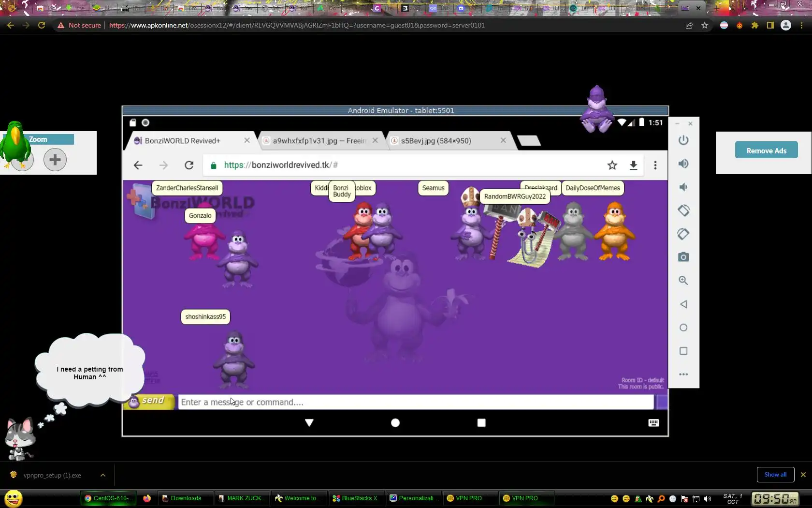Click the ZanderCharlesStansell name tag
This screenshot has height=508, width=812.
coord(187,188)
